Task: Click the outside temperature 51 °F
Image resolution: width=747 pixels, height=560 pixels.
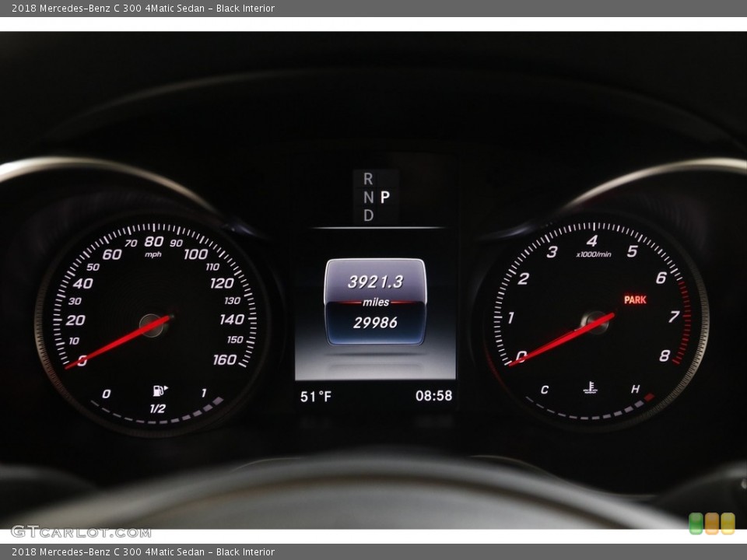Action: click(x=315, y=396)
